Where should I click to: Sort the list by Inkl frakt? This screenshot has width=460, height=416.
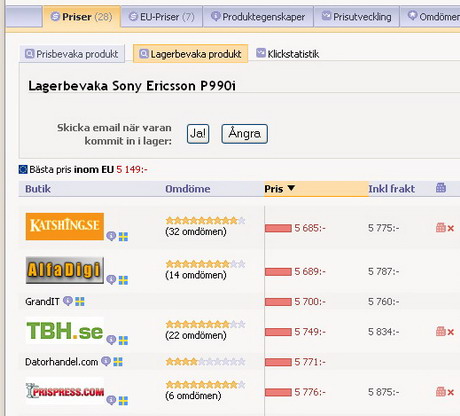coord(391,189)
